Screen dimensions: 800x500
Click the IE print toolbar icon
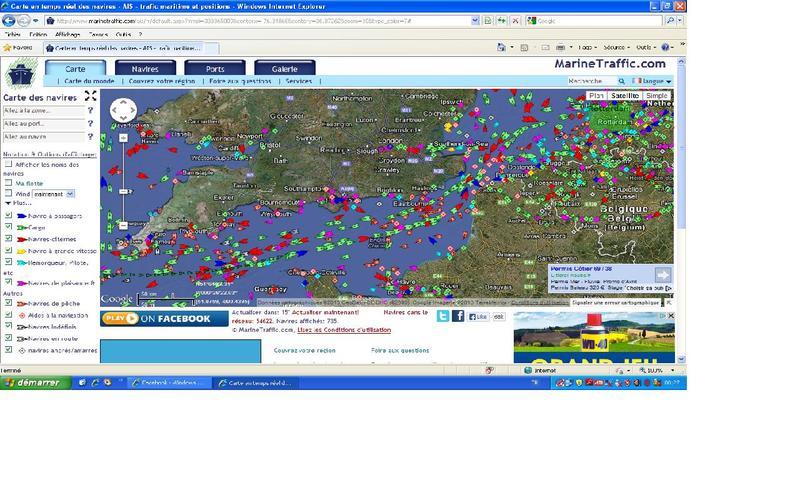[561, 47]
